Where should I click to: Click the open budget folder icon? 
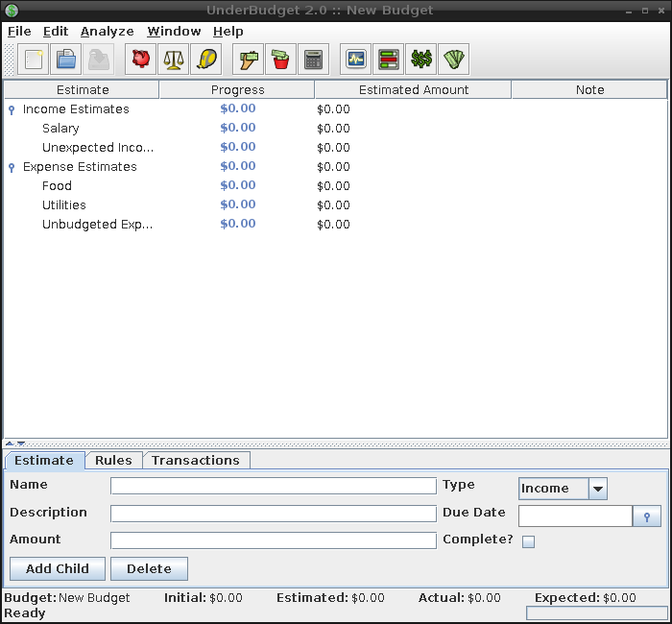click(65, 60)
